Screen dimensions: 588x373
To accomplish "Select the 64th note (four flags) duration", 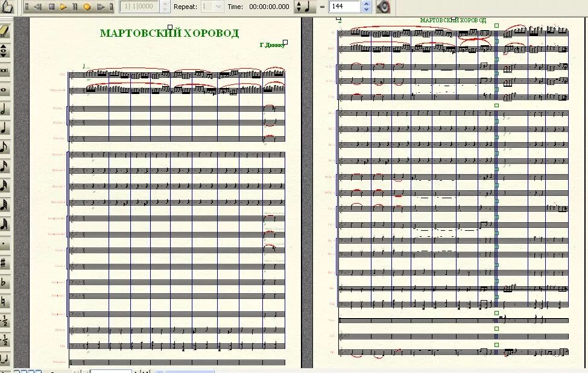I will [x=4, y=205].
